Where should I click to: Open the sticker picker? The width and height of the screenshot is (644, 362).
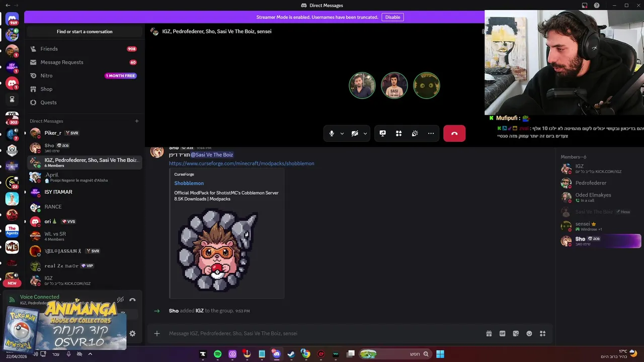[516, 333]
